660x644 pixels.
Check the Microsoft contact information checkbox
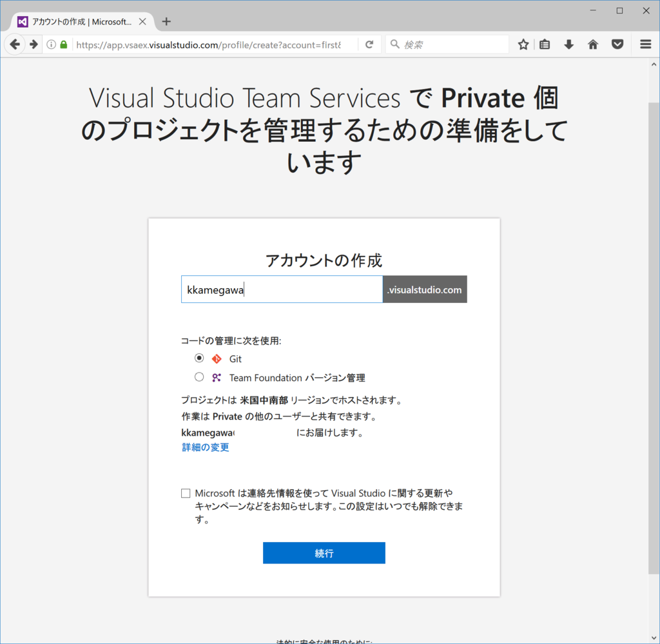186,493
